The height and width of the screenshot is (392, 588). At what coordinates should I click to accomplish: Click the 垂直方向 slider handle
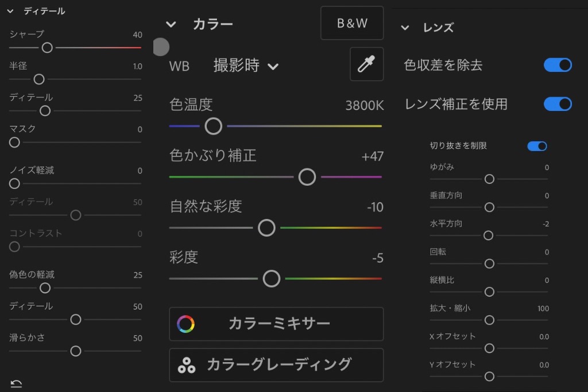[489, 207]
